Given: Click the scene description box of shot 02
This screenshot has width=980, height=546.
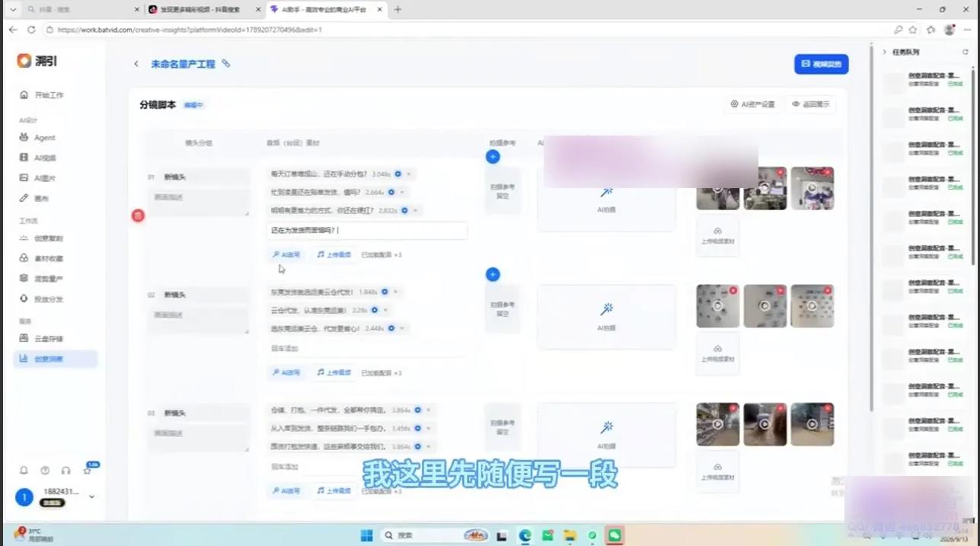Looking at the screenshot, I should point(198,320).
